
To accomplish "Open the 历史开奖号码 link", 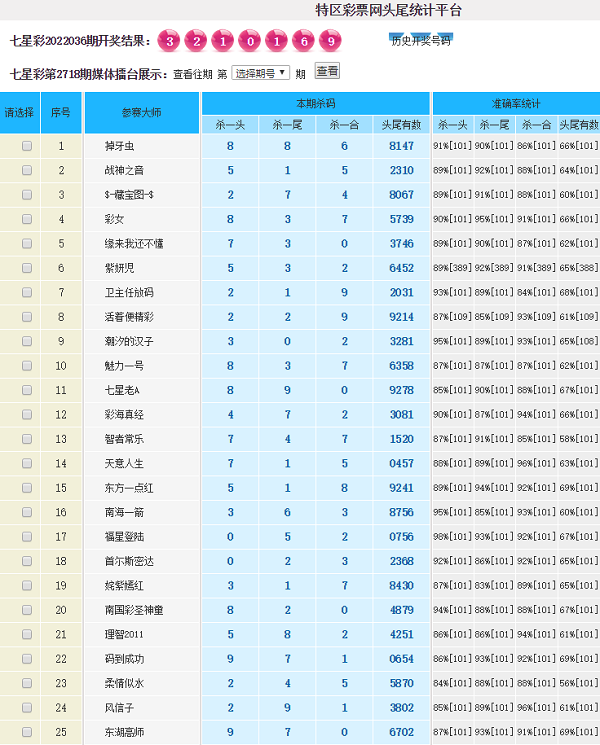I will pyautogui.click(x=420, y=41).
